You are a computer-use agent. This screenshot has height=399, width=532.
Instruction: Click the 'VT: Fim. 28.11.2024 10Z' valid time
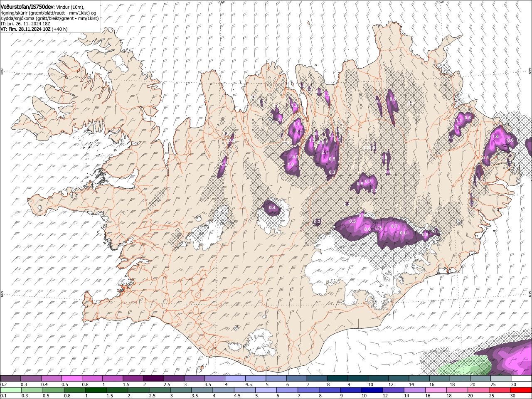tap(25, 29)
